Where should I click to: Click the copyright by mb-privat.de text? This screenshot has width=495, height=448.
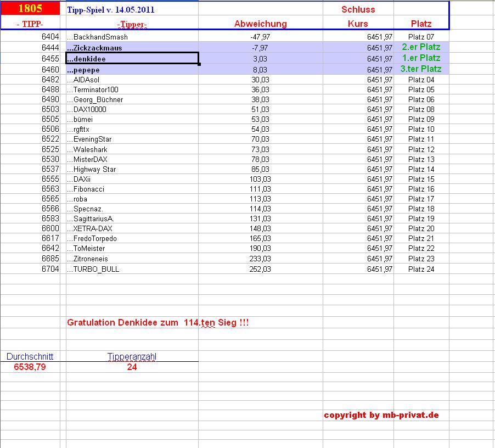[x=381, y=415]
